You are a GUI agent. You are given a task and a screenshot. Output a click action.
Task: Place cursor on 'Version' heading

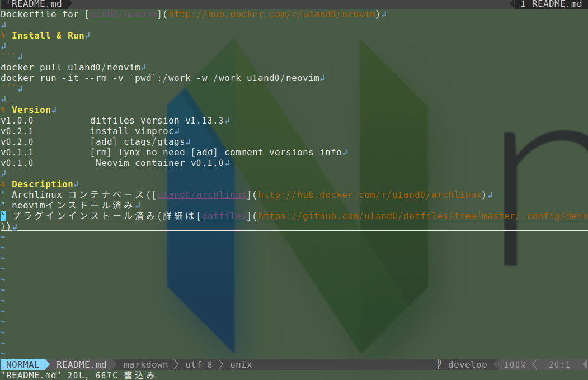[31, 110]
